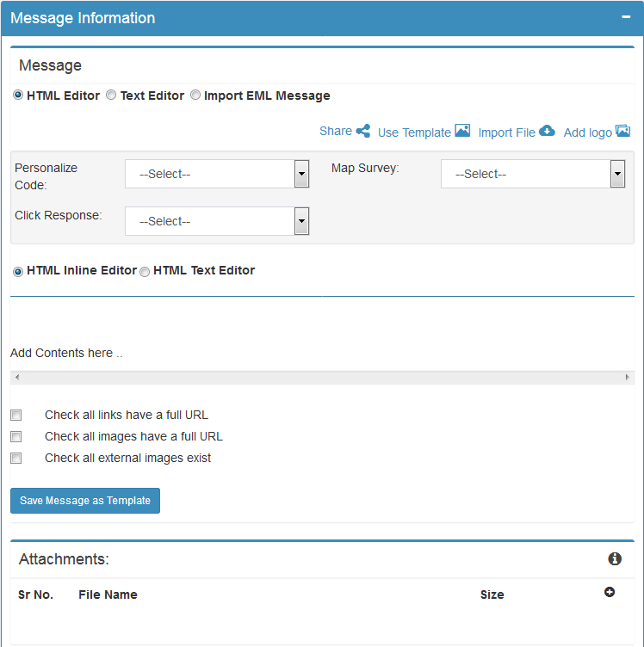
Task: Tick Check all images have a full URL
Action: 16,437
